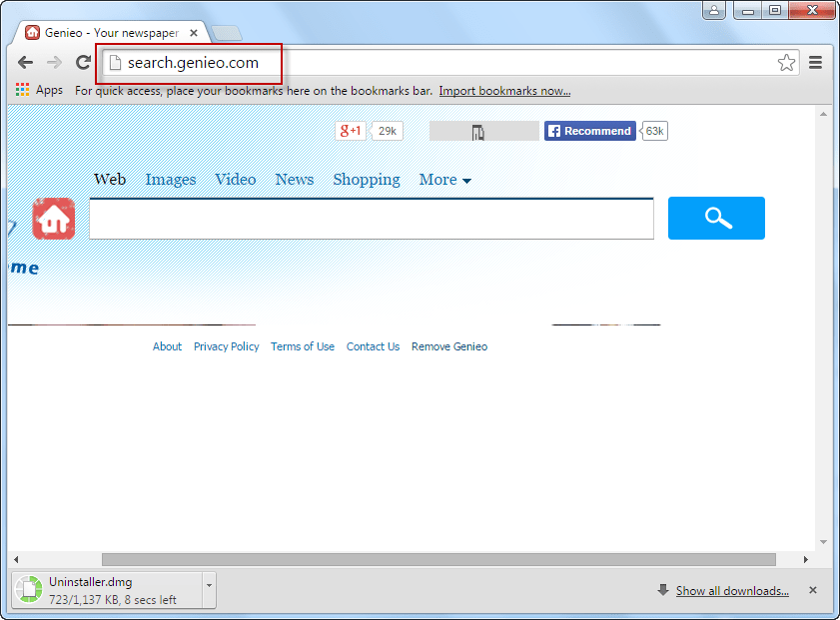This screenshot has height=620, width=840.
Task: Click the horizontal scrollbar right arrow
Action: point(806,559)
